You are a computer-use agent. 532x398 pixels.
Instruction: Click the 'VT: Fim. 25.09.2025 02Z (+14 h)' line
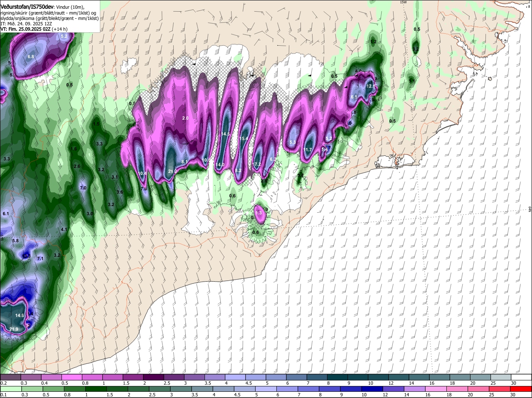click(34, 29)
